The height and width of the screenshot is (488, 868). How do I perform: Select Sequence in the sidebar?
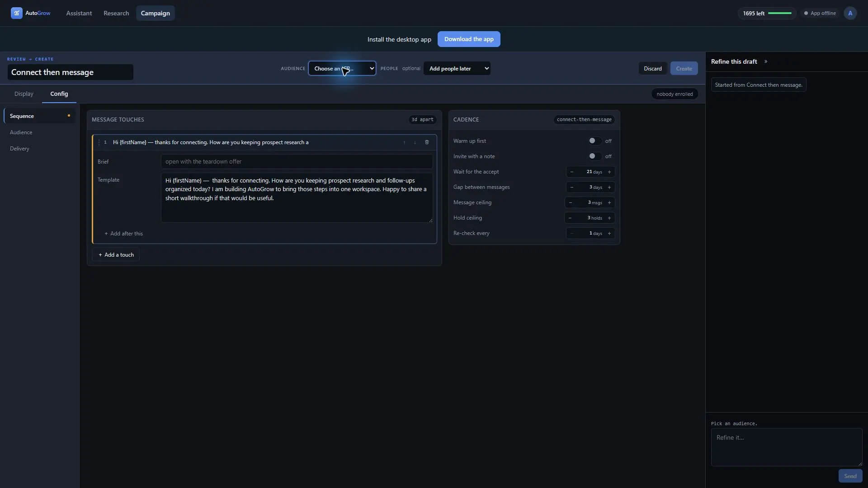[x=40, y=116]
